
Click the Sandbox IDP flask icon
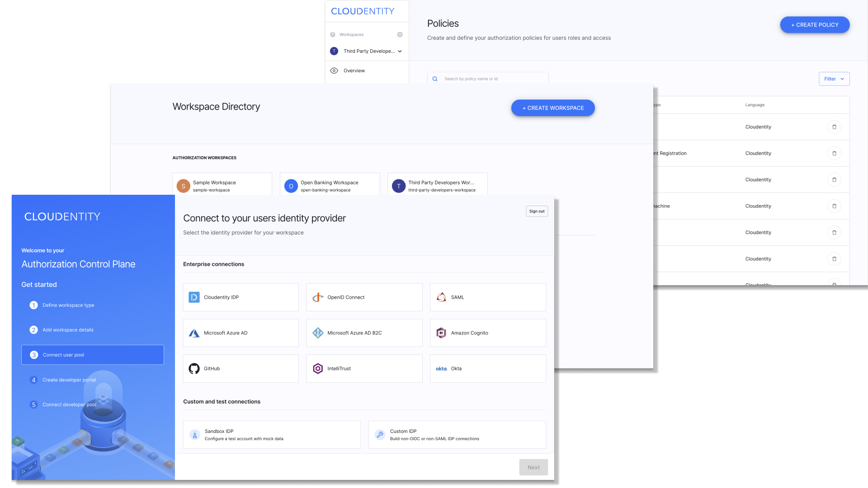(x=195, y=435)
